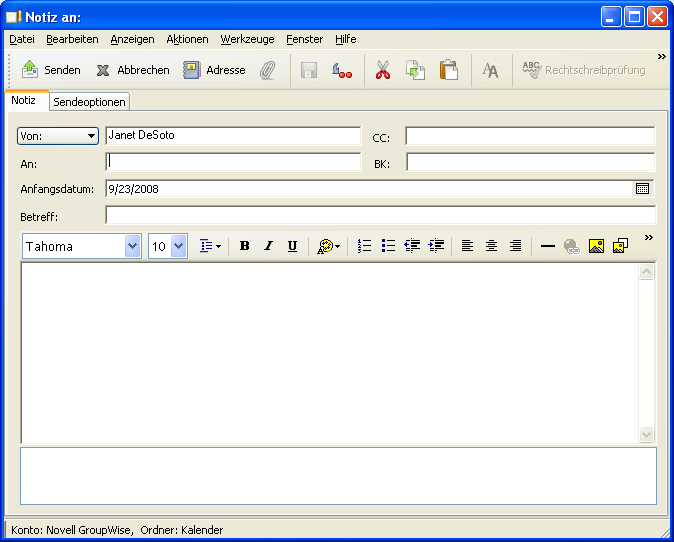Expand the formatting toolbar overflow chevron

click(x=649, y=238)
